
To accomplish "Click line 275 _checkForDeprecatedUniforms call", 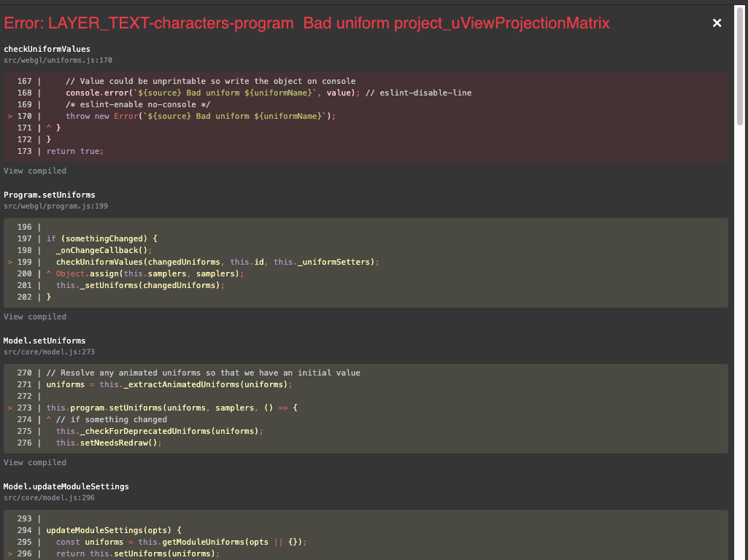I will (159, 432).
